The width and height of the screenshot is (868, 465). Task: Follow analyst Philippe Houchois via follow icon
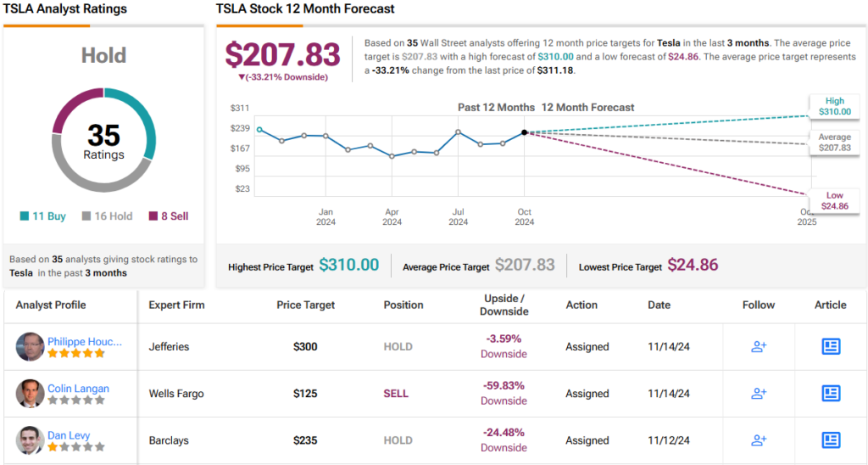click(x=759, y=346)
